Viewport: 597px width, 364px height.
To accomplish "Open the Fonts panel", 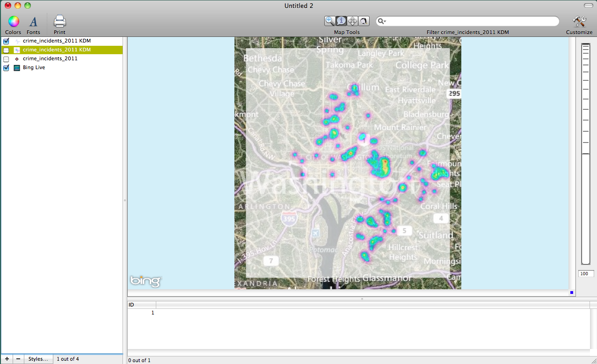I will tap(33, 21).
